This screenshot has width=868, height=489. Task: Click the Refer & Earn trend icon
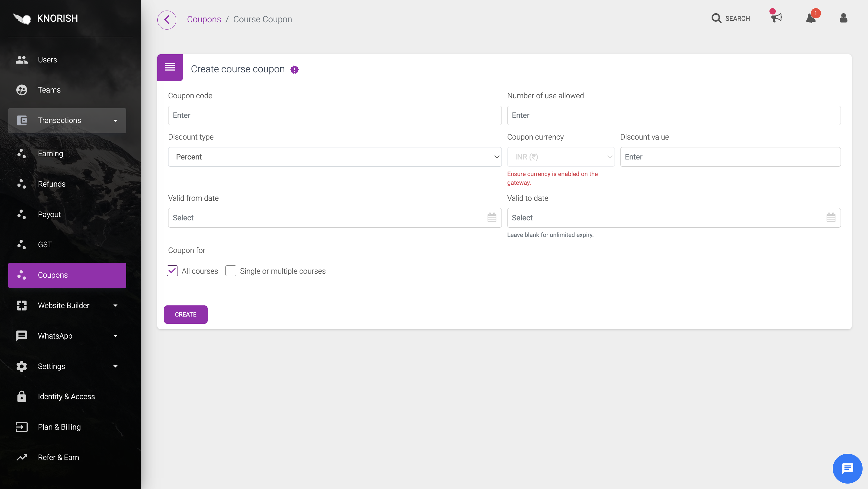[x=22, y=457]
